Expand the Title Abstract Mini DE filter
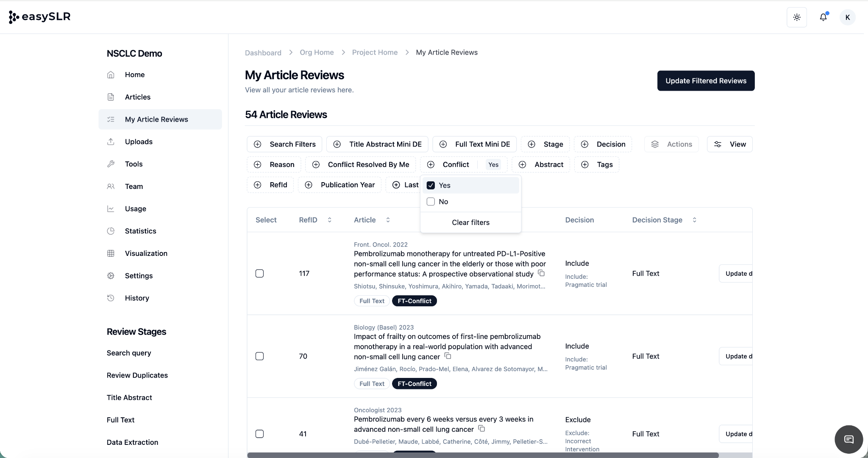This screenshot has width=868, height=458. click(377, 144)
